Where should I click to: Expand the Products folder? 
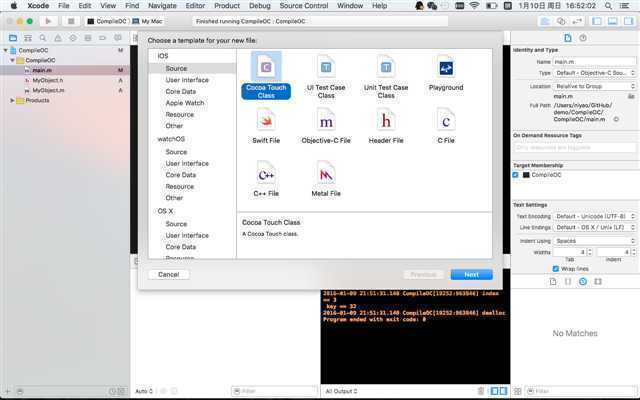[x=12, y=100]
